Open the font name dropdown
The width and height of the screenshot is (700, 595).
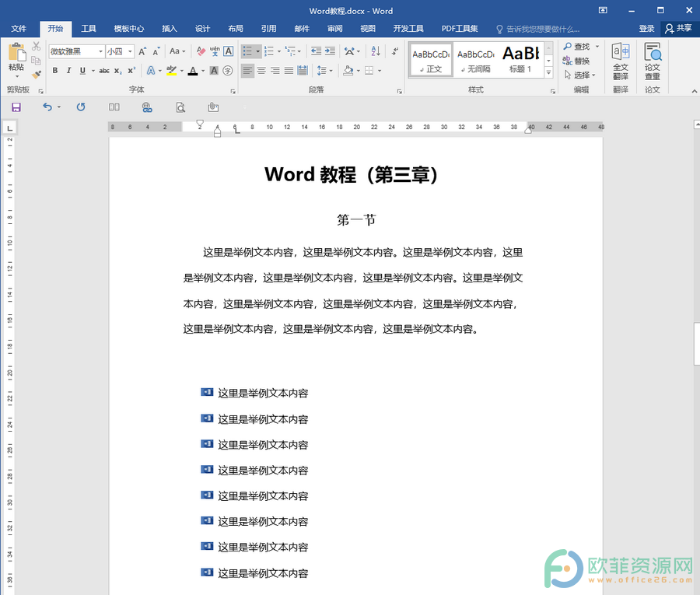[100, 52]
